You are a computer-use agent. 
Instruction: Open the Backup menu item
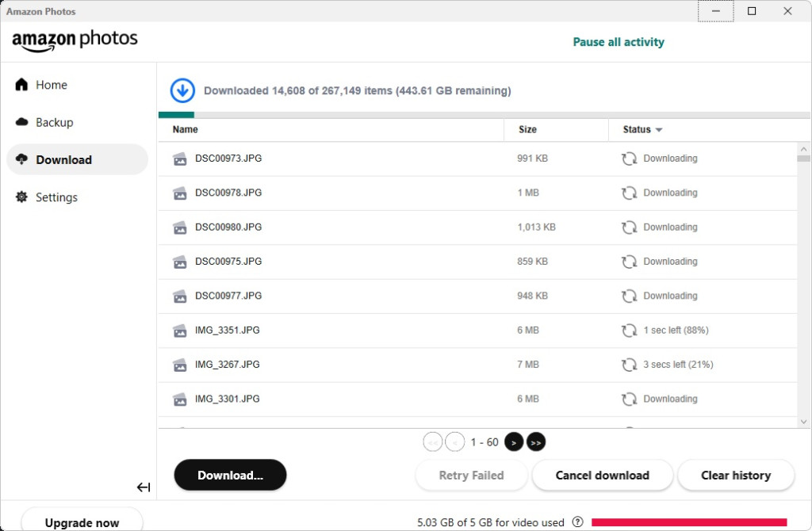coord(77,122)
